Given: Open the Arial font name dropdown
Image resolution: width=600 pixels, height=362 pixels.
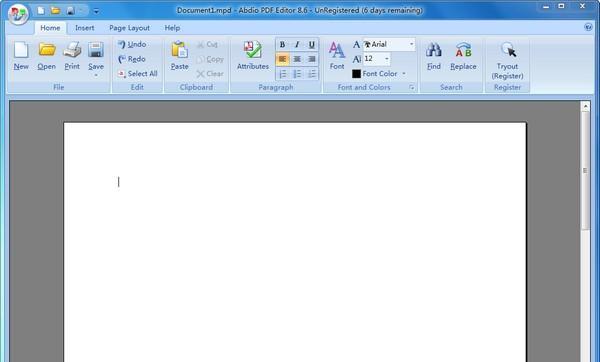Looking at the screenshot, I should pyautogui.click(x=412, y=44).
